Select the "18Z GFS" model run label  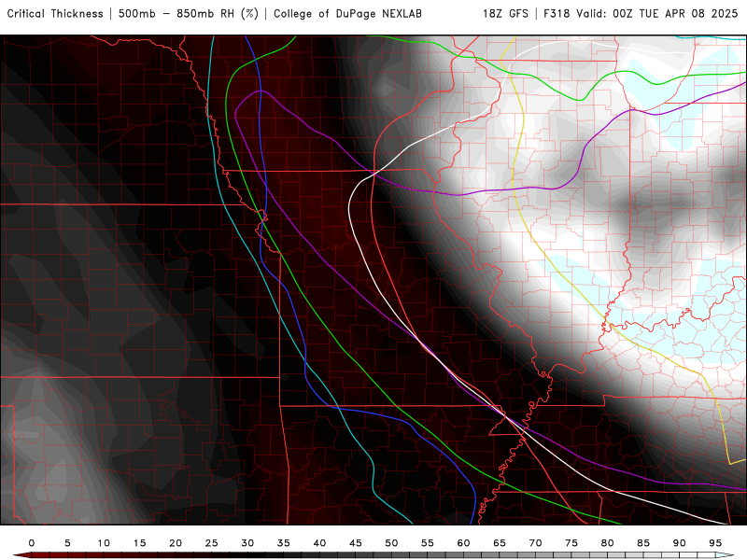point(505,14)
